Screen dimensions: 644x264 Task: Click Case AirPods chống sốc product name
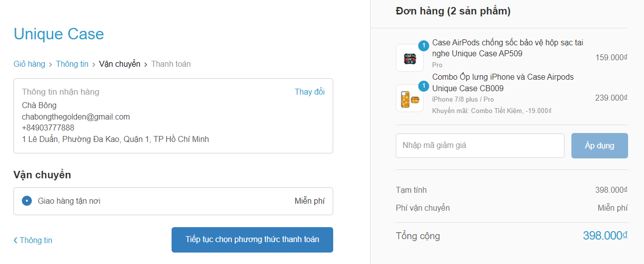pyautogui.click(x=507, y=48)
